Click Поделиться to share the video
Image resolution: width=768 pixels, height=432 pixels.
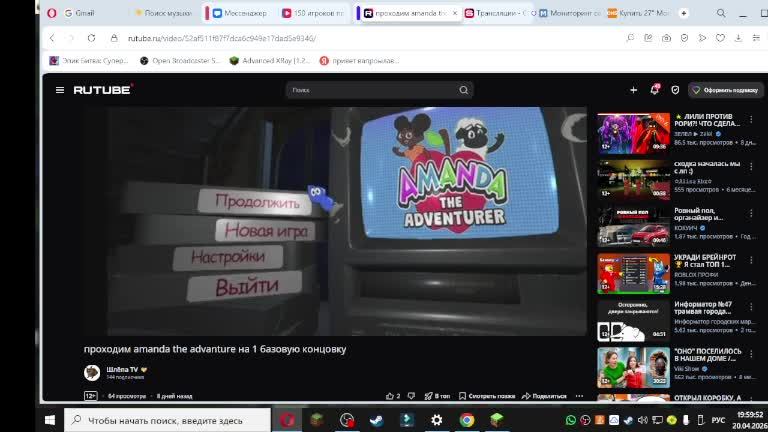click(544, 396)
